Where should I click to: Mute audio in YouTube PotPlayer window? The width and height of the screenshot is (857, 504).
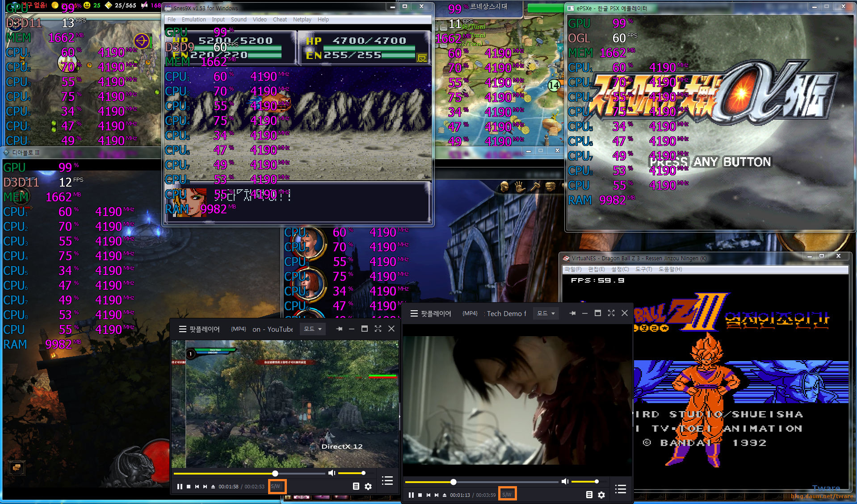(x=332, y=473)
